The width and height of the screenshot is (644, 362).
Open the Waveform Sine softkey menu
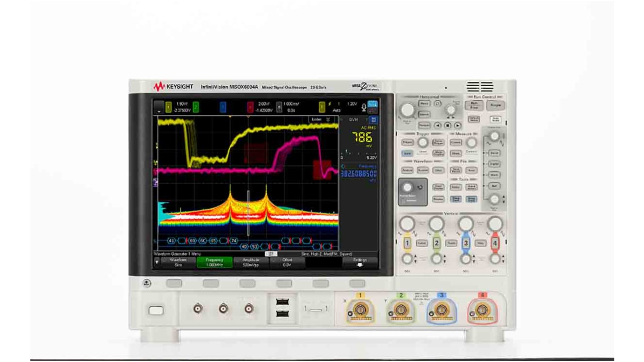(x=178, y=262)
